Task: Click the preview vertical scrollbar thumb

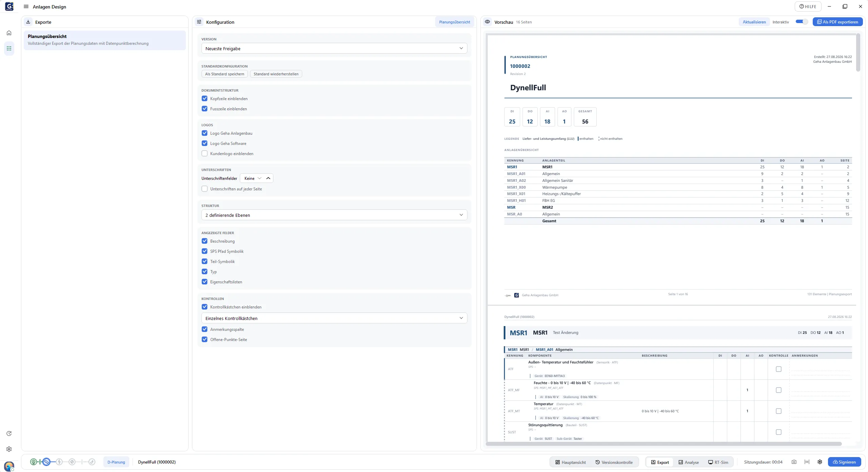Action: pos(858,53)
